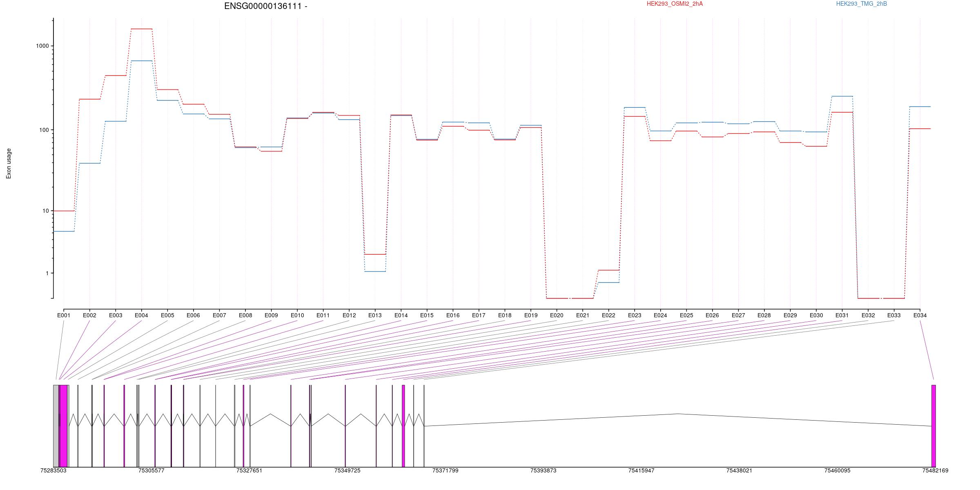Click exon label E009

[271, 315]
